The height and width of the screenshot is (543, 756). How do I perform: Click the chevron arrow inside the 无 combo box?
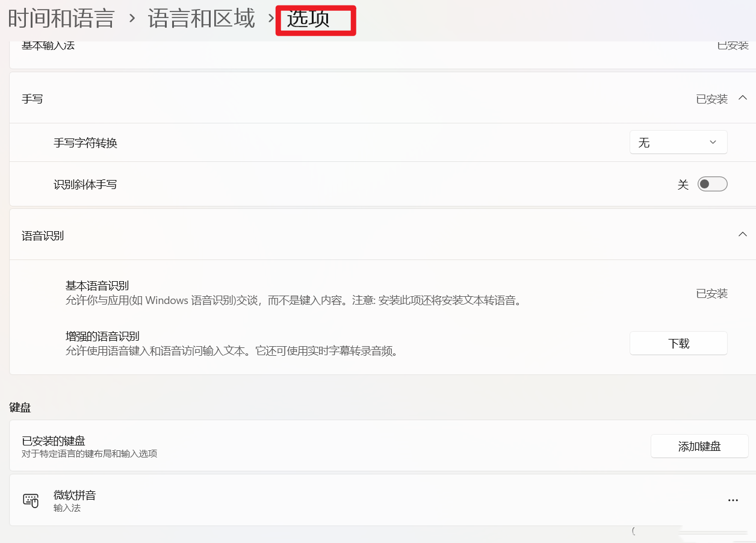(713, 142)
